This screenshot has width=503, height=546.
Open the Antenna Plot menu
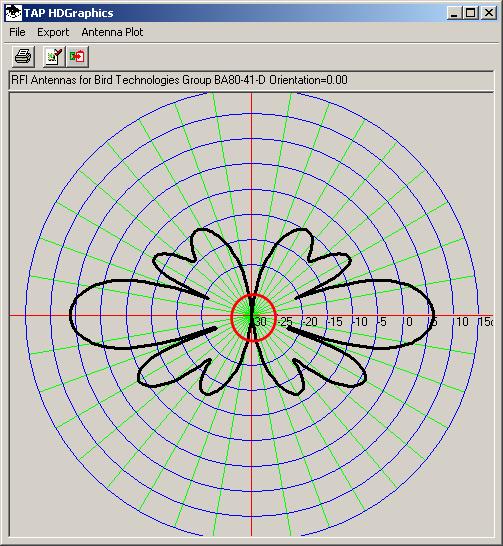tap(112, 32)
